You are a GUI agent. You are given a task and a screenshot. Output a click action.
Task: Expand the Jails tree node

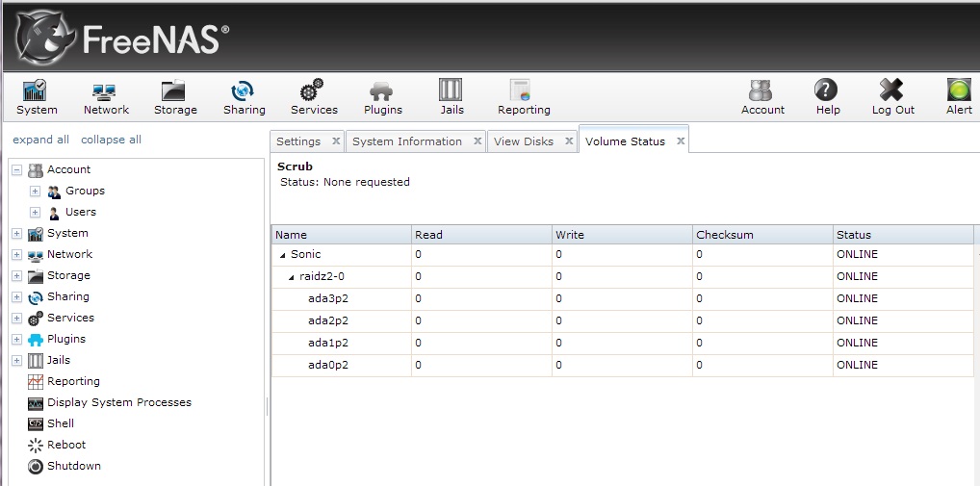[x=17, y=361]
